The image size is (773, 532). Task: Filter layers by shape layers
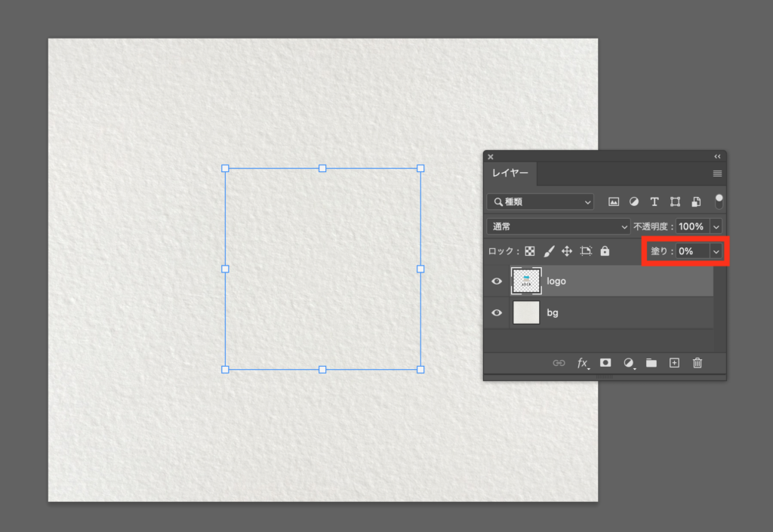[675, 202]
